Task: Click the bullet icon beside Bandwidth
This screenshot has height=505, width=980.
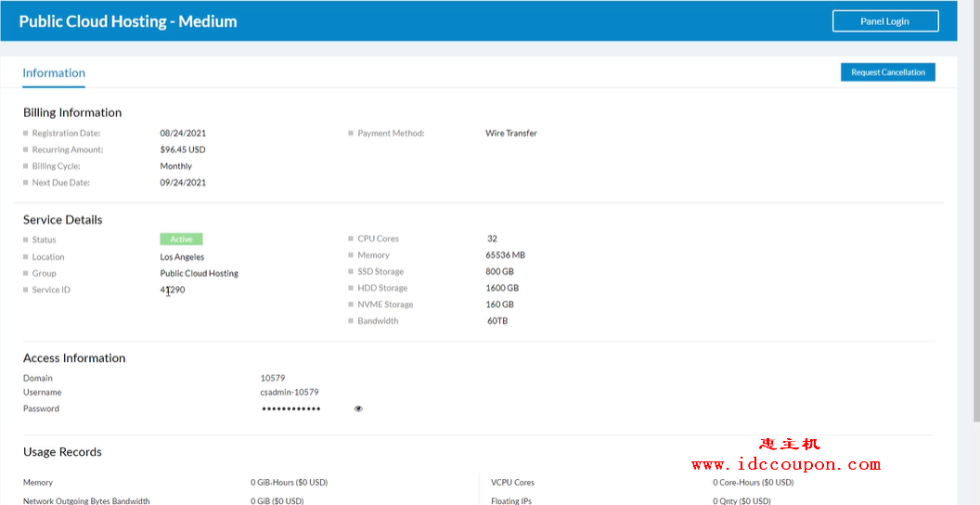Action: 351,321
